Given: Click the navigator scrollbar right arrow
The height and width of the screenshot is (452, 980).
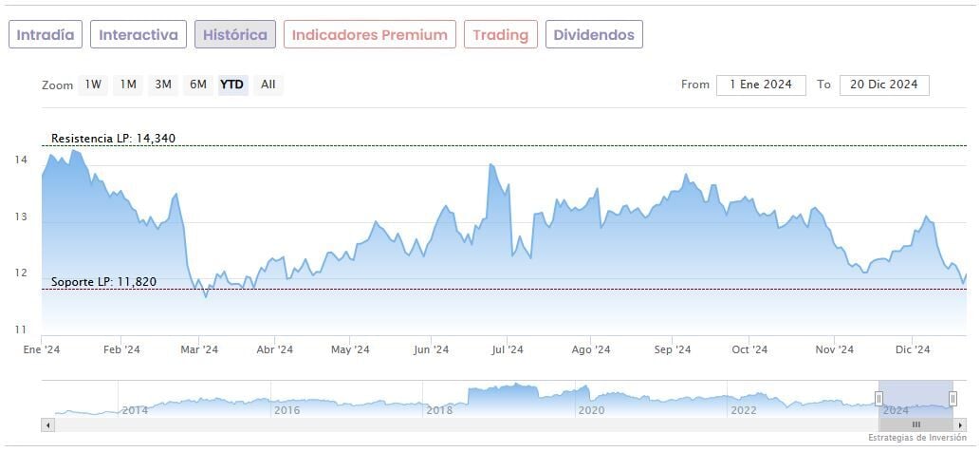Looking at the screenshot, I should (x=960, y=424).
